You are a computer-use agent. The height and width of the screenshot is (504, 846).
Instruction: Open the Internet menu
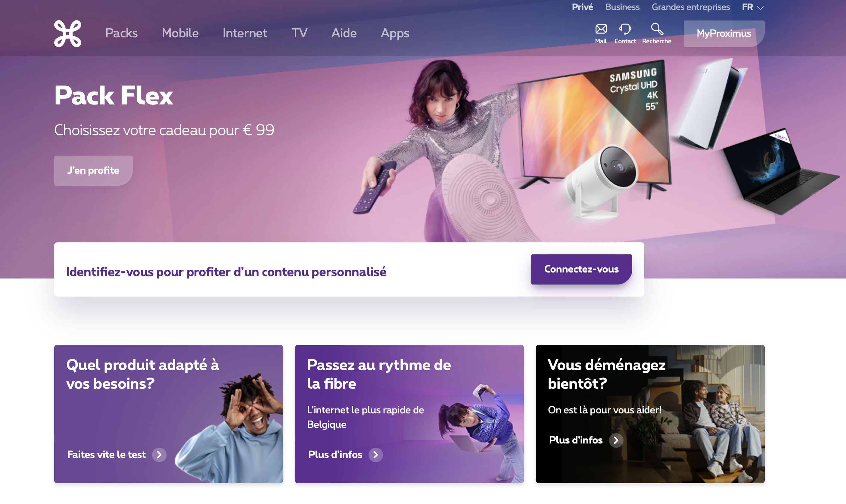pyautogui.click(x=245, y=33)
